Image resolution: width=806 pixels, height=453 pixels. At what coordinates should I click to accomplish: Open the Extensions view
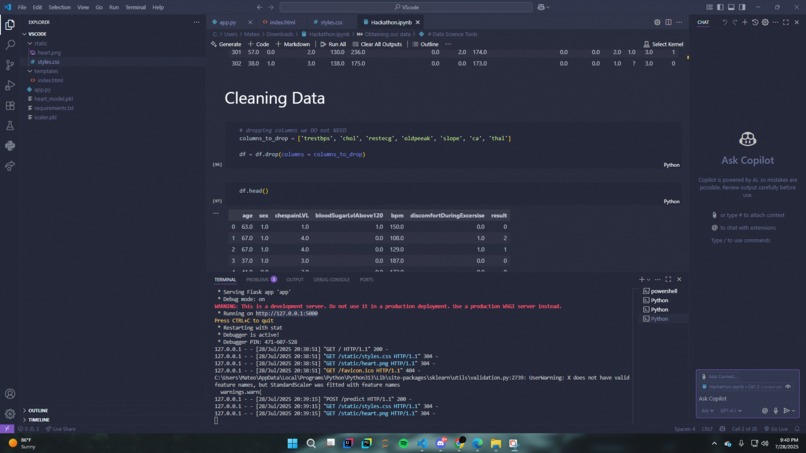point(10,105)
